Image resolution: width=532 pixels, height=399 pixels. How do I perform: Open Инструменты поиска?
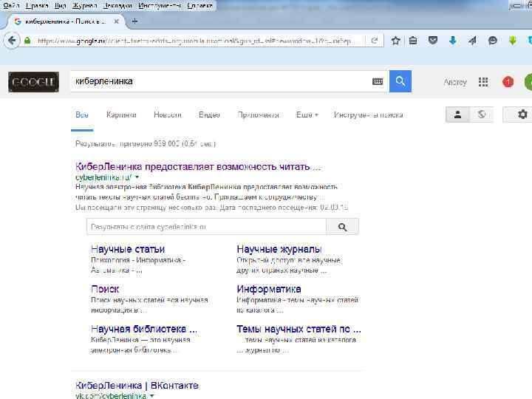(368, 115)
